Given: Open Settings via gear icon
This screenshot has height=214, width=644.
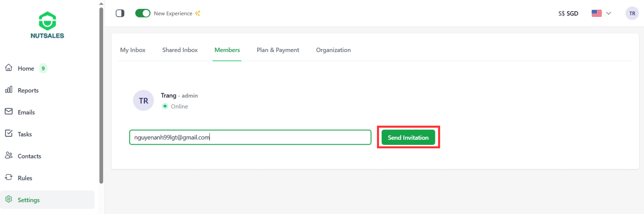Looking at the screenshot, I should (x=9, y=199).
